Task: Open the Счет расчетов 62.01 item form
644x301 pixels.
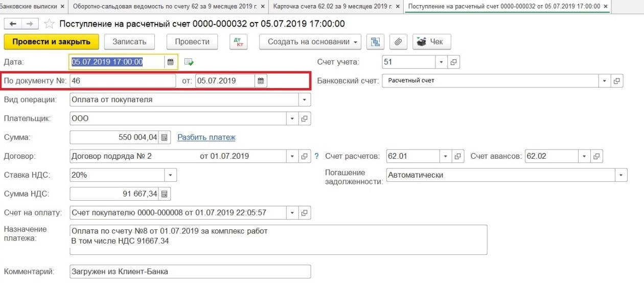Action: click(458, 156)
